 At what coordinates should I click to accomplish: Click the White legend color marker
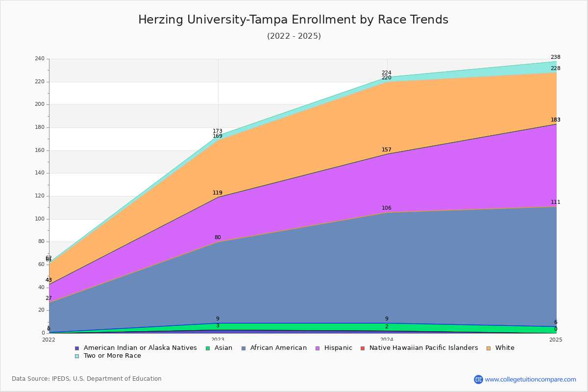coord(489,348)
